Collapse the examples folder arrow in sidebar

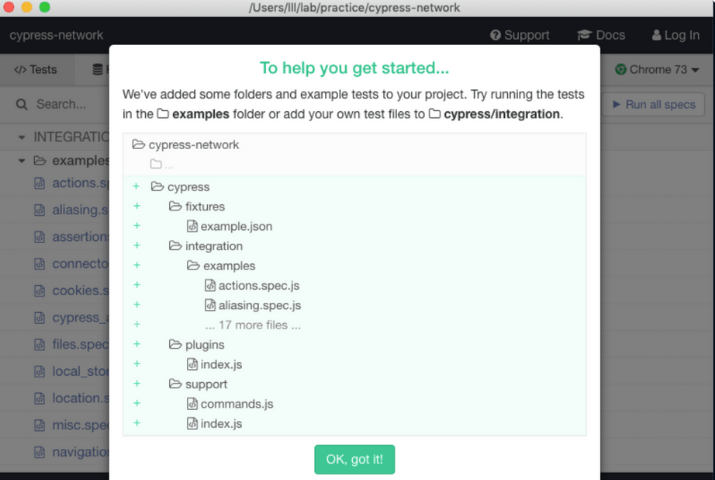tap(22, 161)
